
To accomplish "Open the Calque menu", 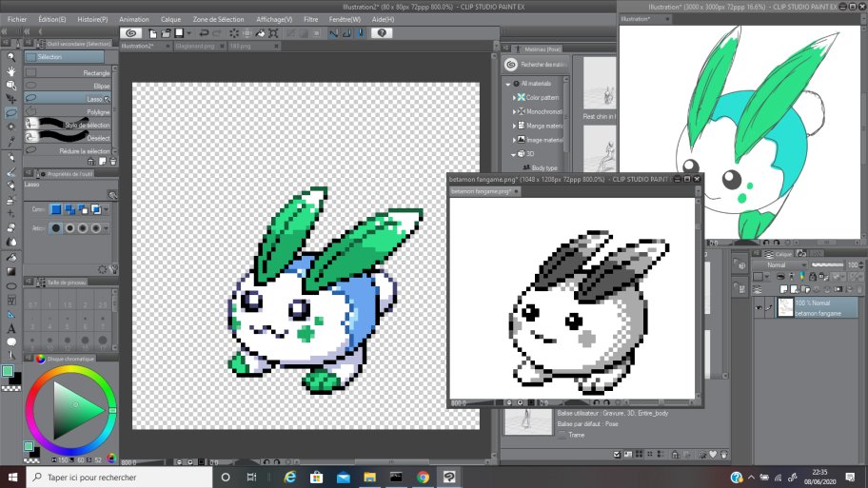I will point(170,19).
